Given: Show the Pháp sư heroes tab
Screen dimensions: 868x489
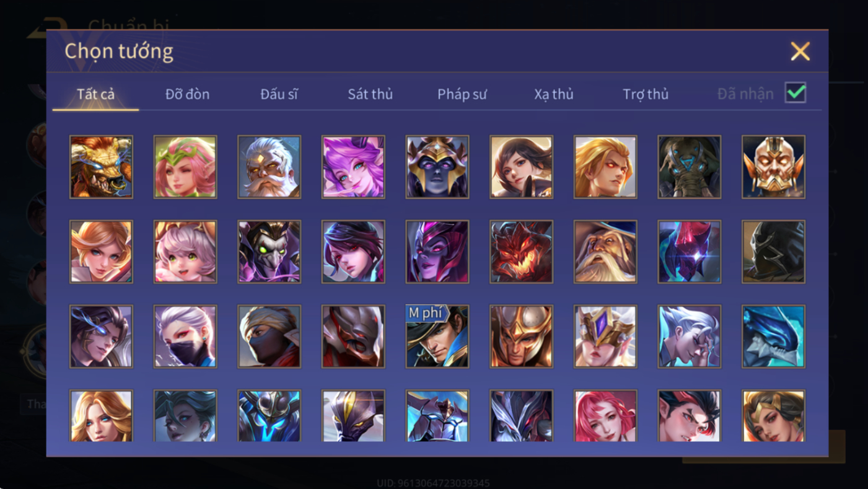Looking at the screenshot, I should click(x=462, y=94).
